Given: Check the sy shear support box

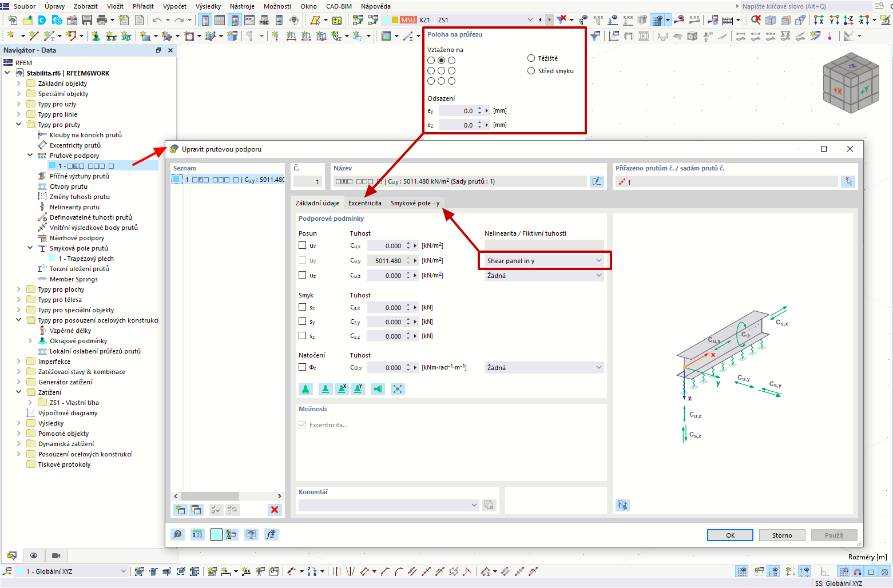Looking at the screenshot, I should [x=303, y=321].
